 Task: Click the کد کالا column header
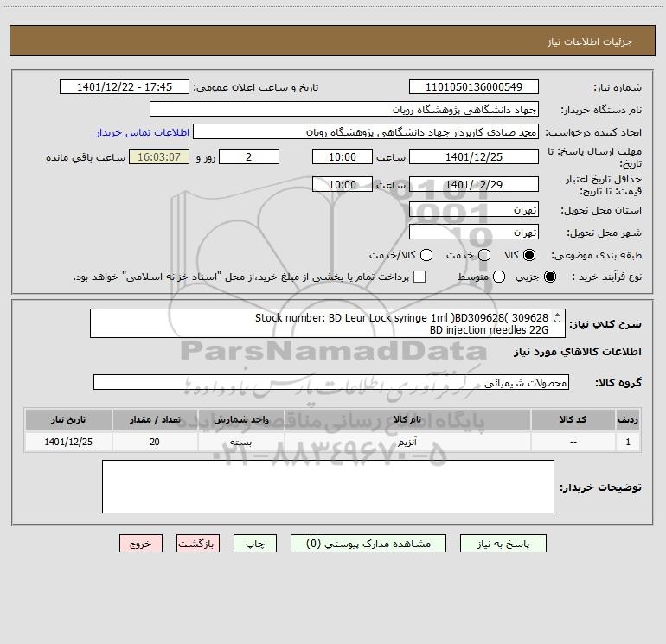tap(573, 419)
